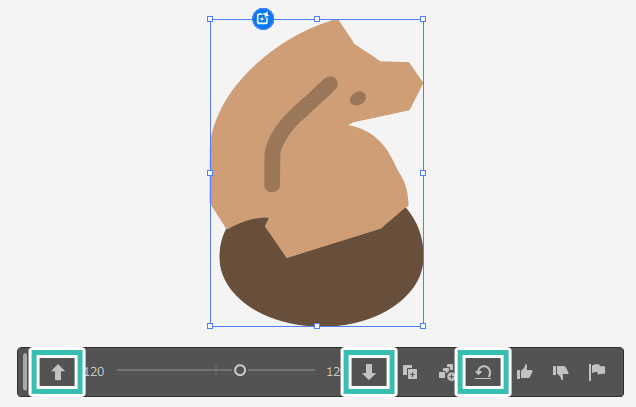Click the up arrow button in the taskbar
Viewport: 636px width, 407px height.
coord(57,372)
